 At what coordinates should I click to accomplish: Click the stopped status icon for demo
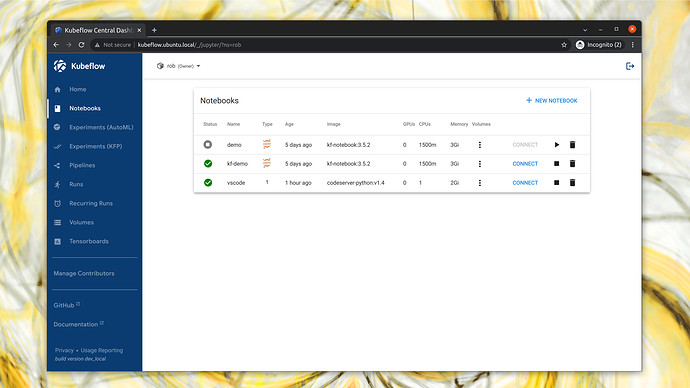(x=208, y=144)
